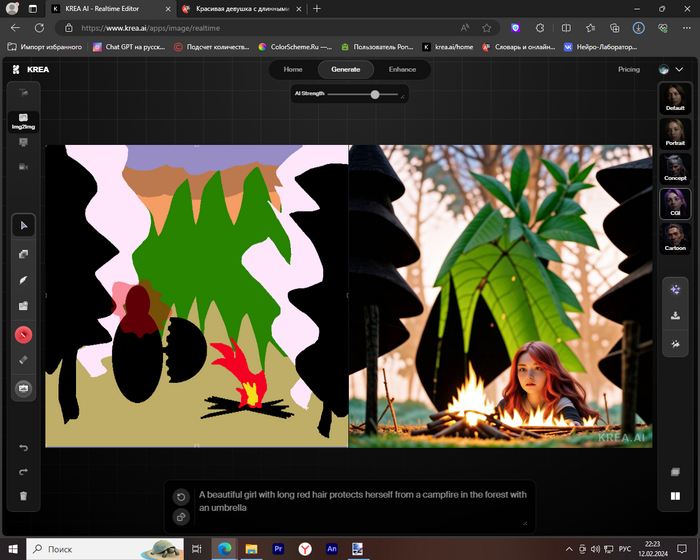Viewport: 700px width, 560px height.
Task: Open the red brush color swatch
Action: pyautogui.click(x=24, y=334)
